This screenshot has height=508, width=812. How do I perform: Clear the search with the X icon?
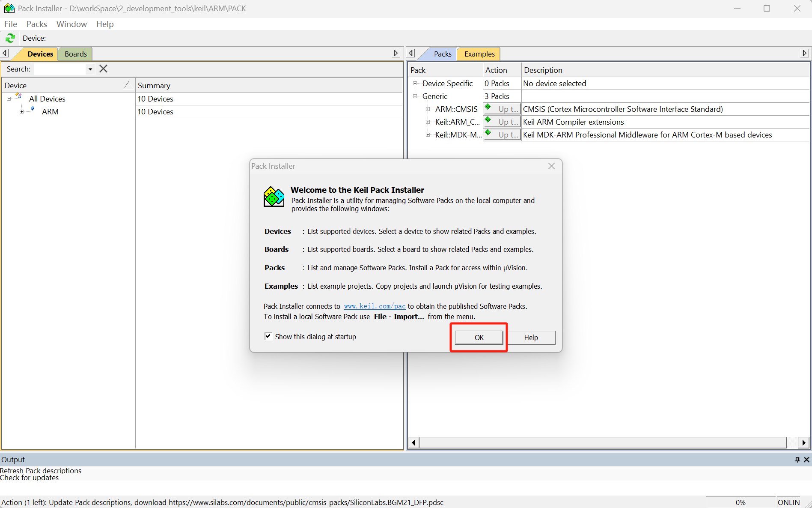(x=103, y=69)
